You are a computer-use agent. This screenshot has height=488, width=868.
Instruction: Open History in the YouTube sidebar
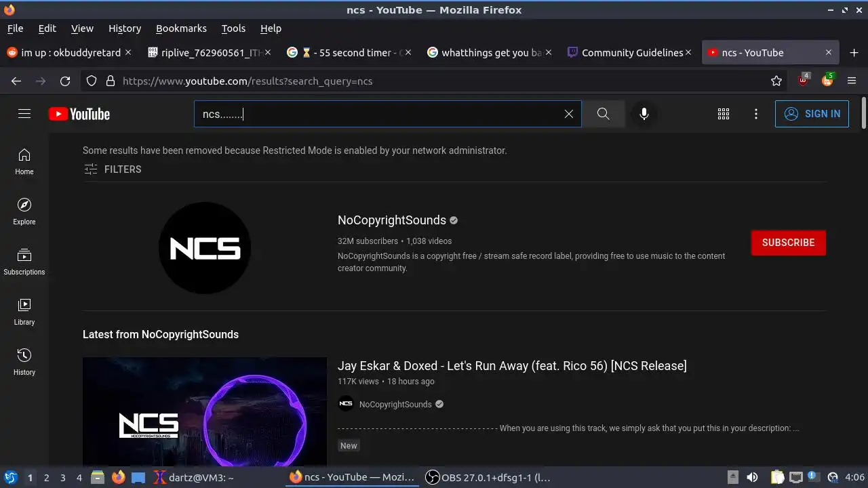pyautogui.click(x=24, y=362)
